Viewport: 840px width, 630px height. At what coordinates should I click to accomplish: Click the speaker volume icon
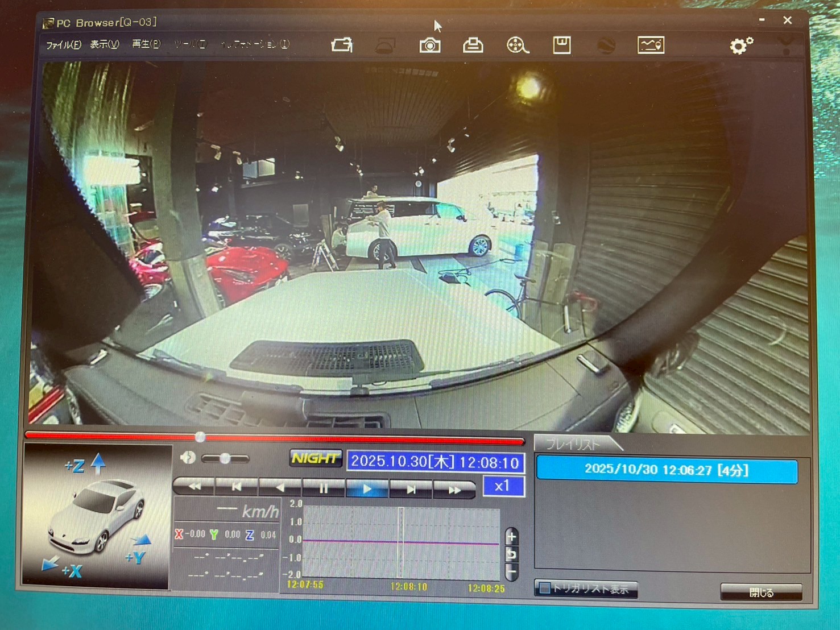(188, 458)
